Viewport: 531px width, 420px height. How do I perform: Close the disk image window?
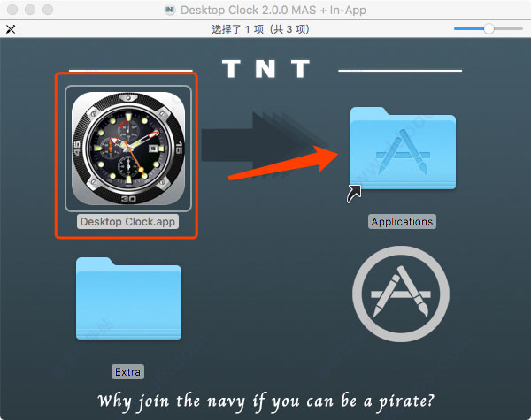12,10
